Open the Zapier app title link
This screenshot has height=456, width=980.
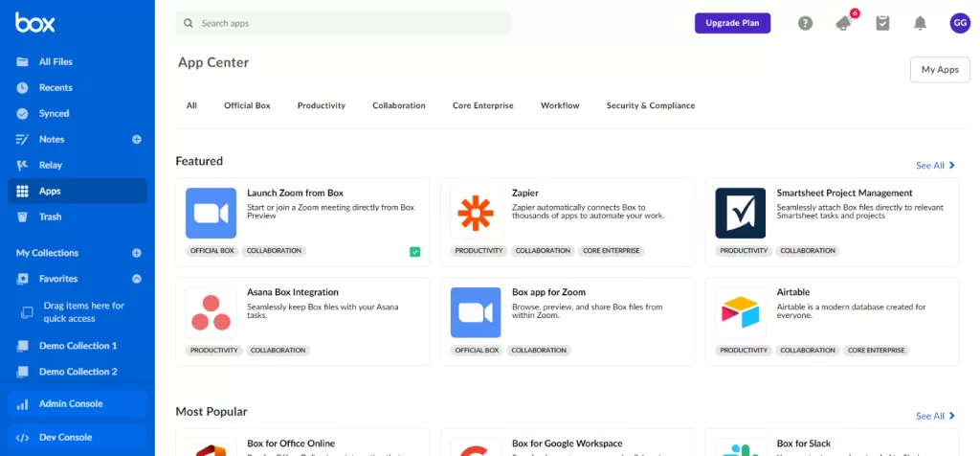(525, 194)
